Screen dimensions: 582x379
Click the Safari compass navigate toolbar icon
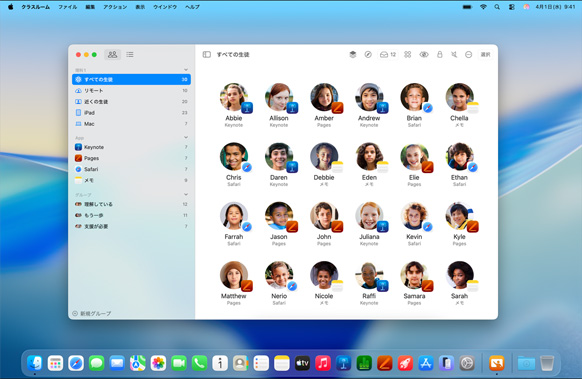(x=368, y=55)
